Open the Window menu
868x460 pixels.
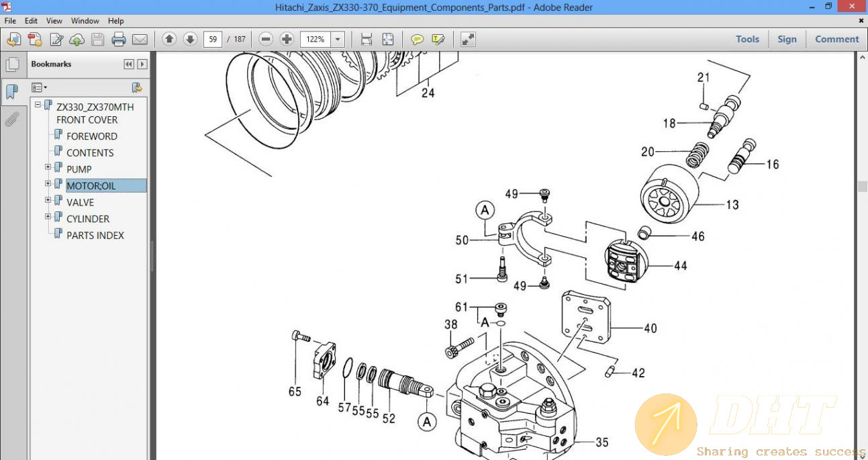point(85,21)
